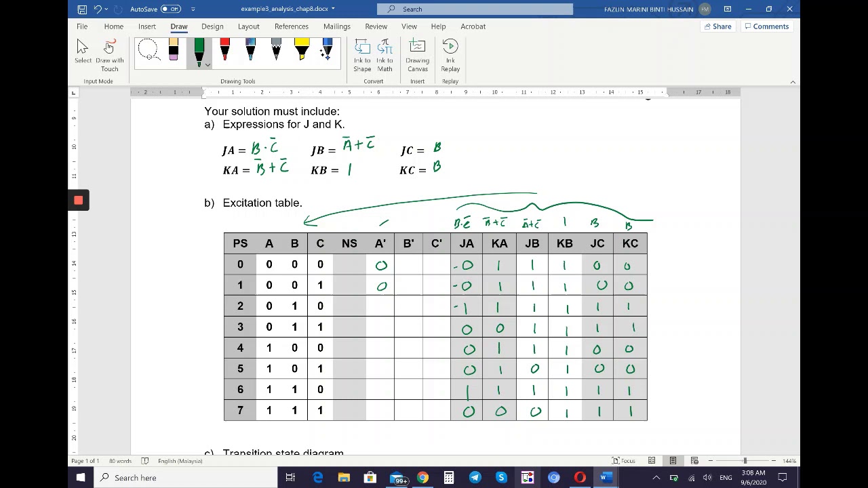Open the user account FAZLIN MARINI profile
This screenshot has height=488, width=868.
(656, 9)
